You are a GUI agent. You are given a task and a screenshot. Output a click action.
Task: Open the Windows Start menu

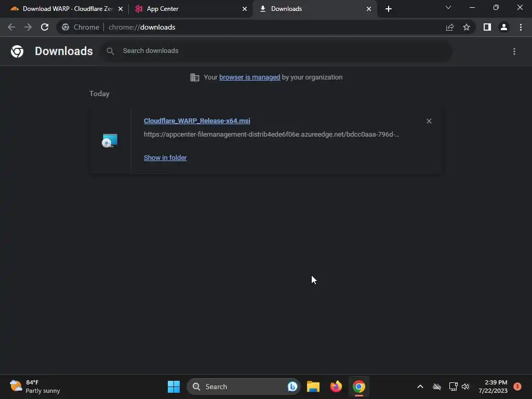(x=174, y=387)
